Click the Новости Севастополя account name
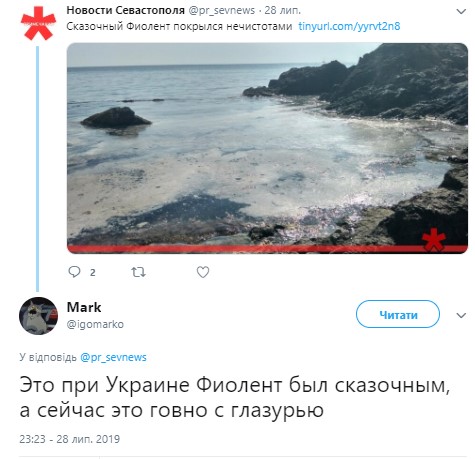The image size is (475, 459). pyautogui.click(x=125, y=10)
